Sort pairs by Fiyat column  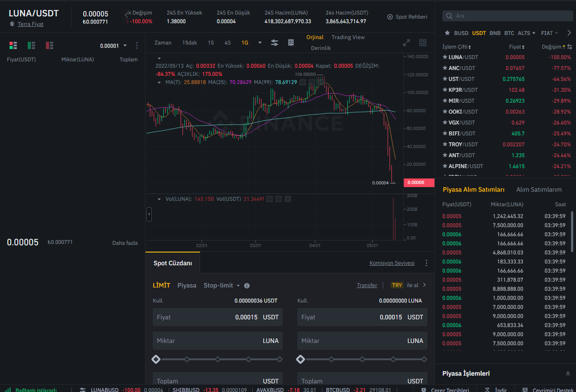coord(517,47)
